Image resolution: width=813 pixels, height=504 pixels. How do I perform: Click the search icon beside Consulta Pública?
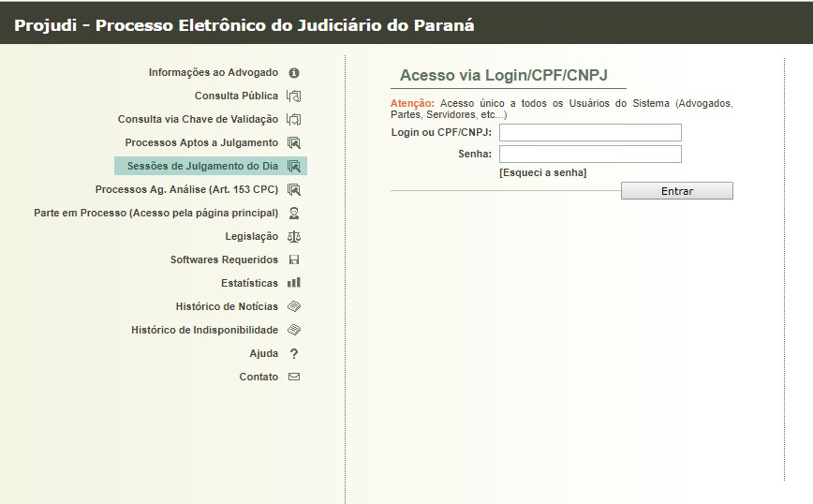tap(294, 96)
